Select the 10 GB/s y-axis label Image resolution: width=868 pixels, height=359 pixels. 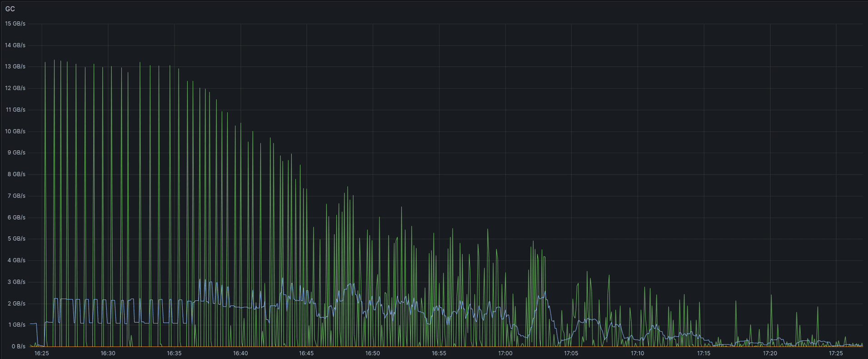[15, 131]
